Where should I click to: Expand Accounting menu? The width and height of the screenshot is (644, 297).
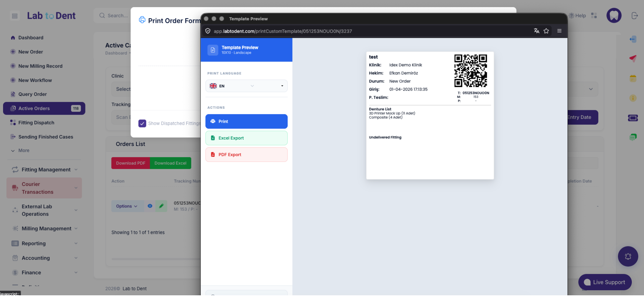[x=44, y=258]
